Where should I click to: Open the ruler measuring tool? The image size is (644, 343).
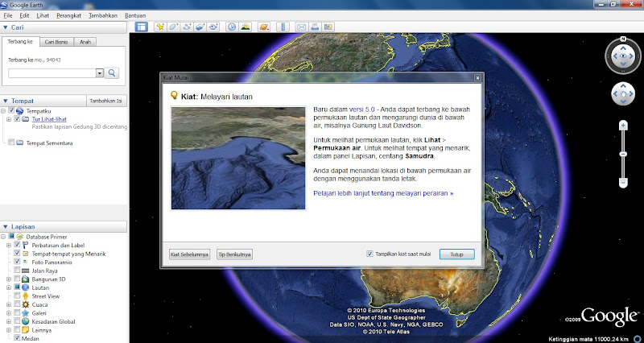click(283, 27)
